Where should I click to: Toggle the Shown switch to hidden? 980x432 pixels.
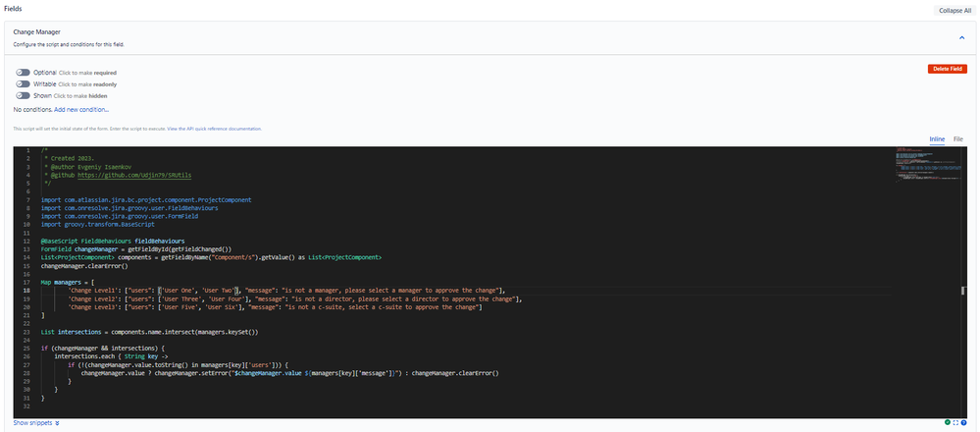[24, 95]
